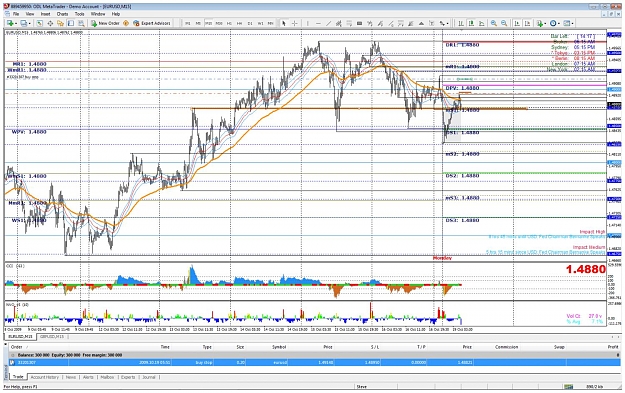The width and height of the screenshot is (625, 393).
Task: Toggle the Chart Shift icon
Action: 527,23
